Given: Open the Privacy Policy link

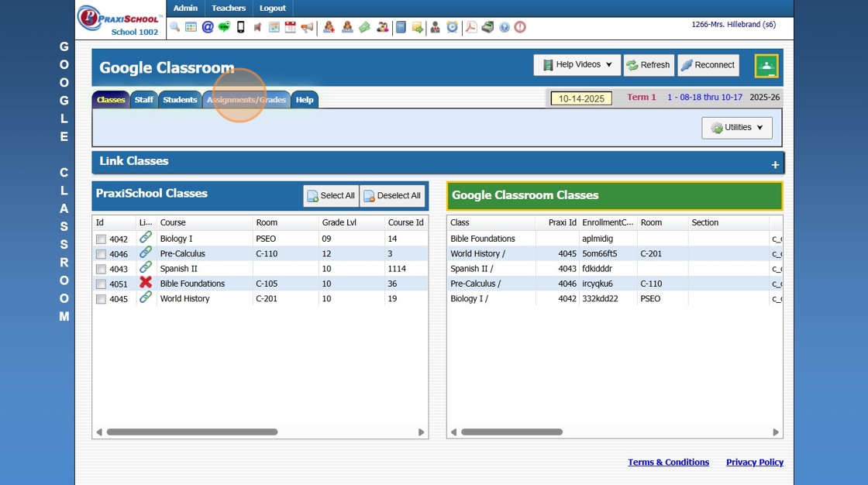Looking at the screenshot, I should pos(754,463).
